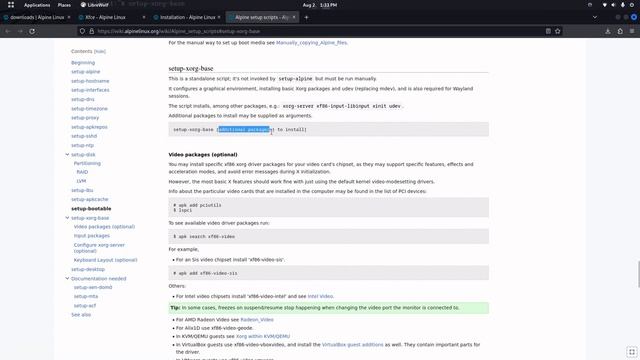
Task: Click the tracking protection shield icon
Action: tap(82, 31)
